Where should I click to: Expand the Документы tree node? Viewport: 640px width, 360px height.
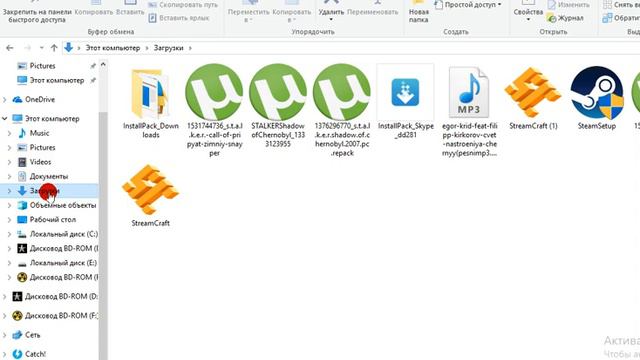9,176
